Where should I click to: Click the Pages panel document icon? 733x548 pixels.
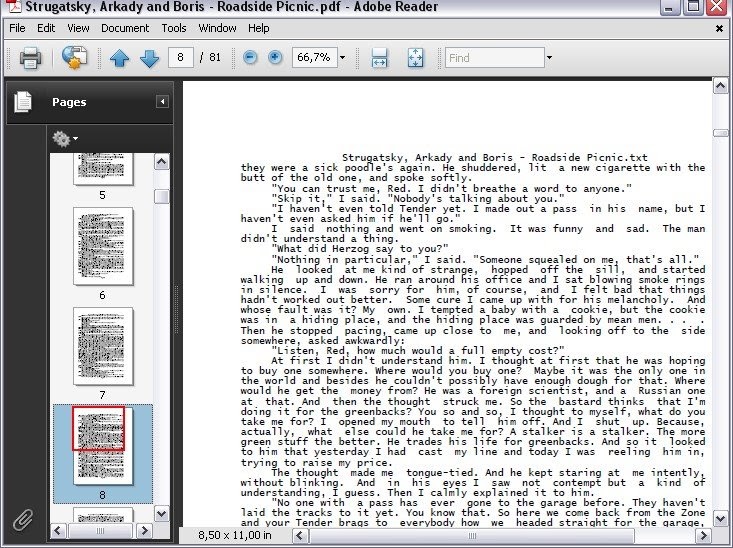(23, 102)
